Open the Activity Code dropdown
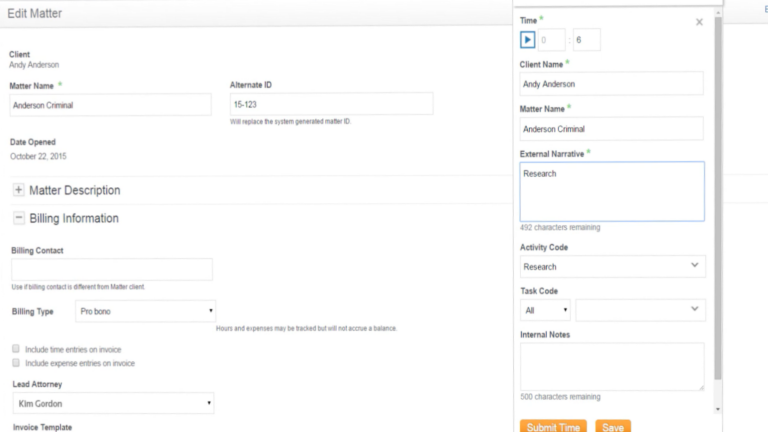This screenshot has height=432, width=768. coord(612,266)
